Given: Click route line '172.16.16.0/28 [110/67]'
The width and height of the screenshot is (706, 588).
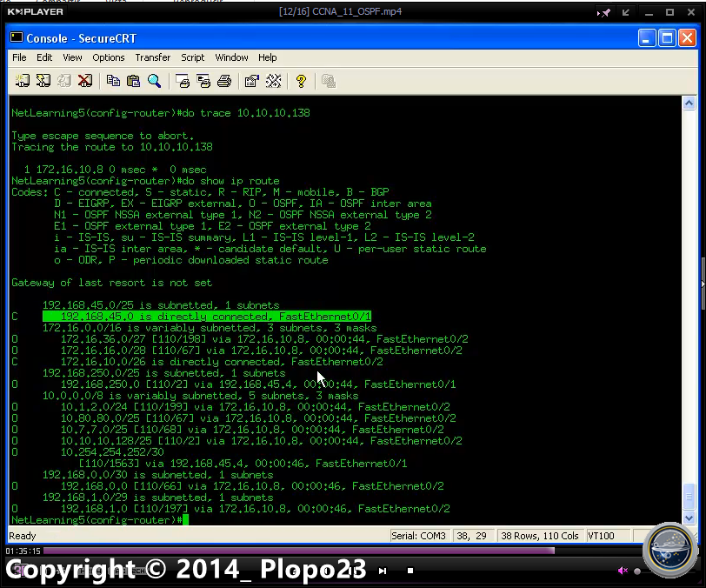Looking at the screenshot, I should [236, 351].
